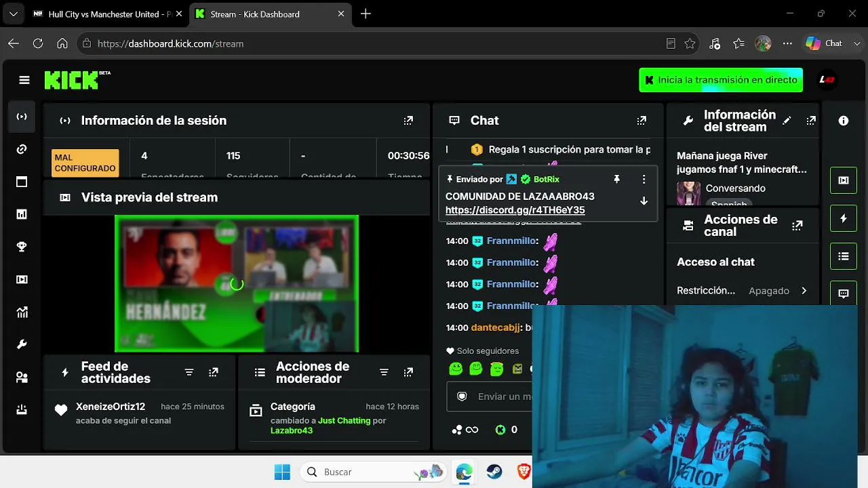Open the video clip icon in left sidebar

point(22,279)
